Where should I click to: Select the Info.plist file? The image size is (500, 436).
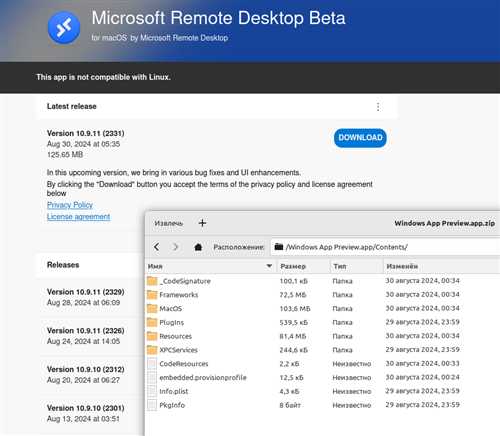173,391
